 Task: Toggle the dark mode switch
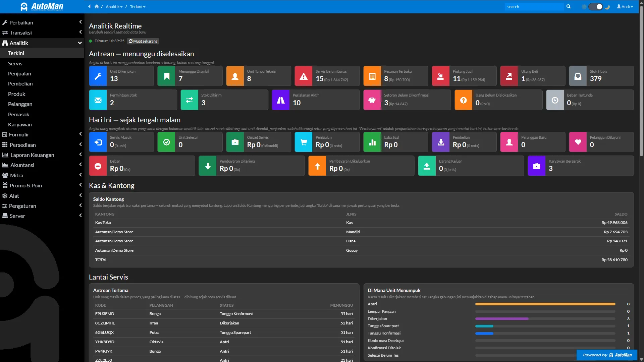pos(596,7)
